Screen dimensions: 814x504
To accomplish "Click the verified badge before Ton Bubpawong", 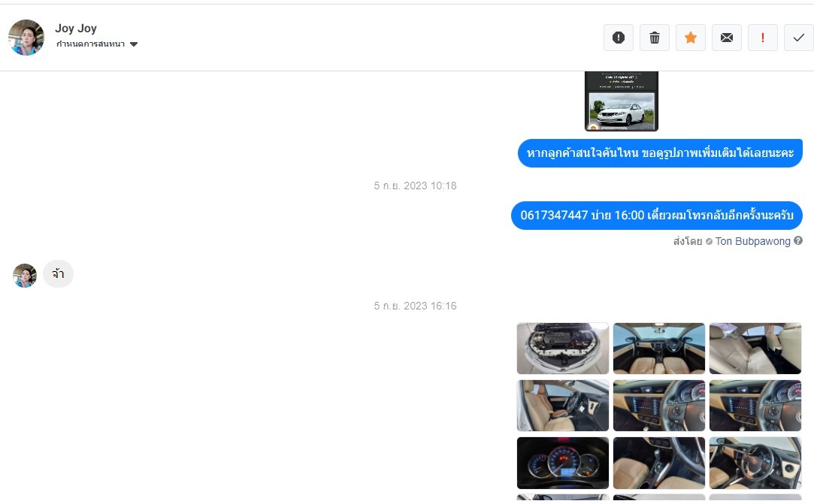I will (x=709, y=241).
